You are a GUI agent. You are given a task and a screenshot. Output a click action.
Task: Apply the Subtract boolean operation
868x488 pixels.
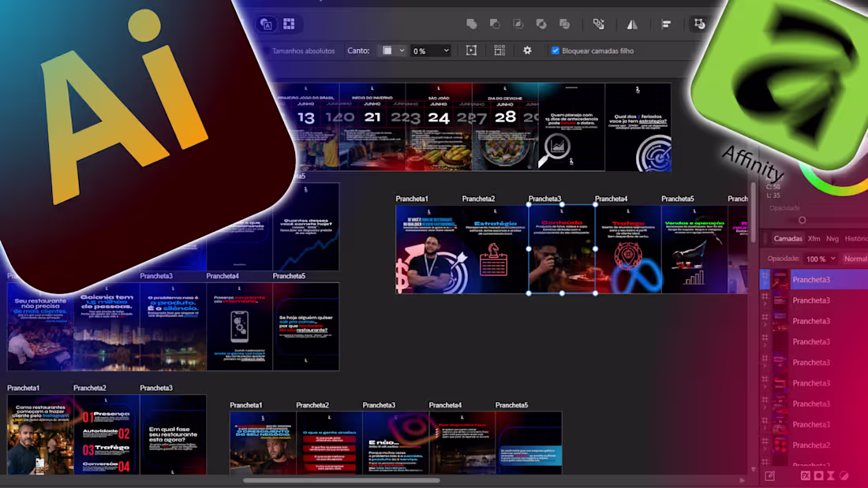coord(495,24)
